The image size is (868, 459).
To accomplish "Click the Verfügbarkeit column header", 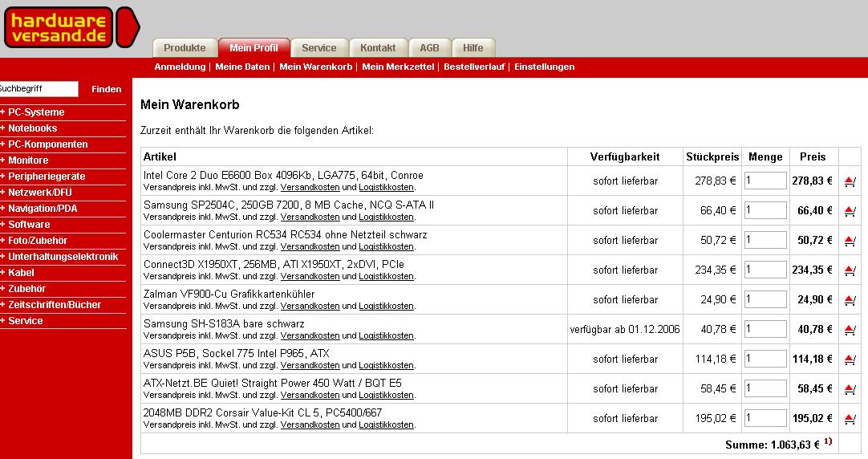I will 624,156.
